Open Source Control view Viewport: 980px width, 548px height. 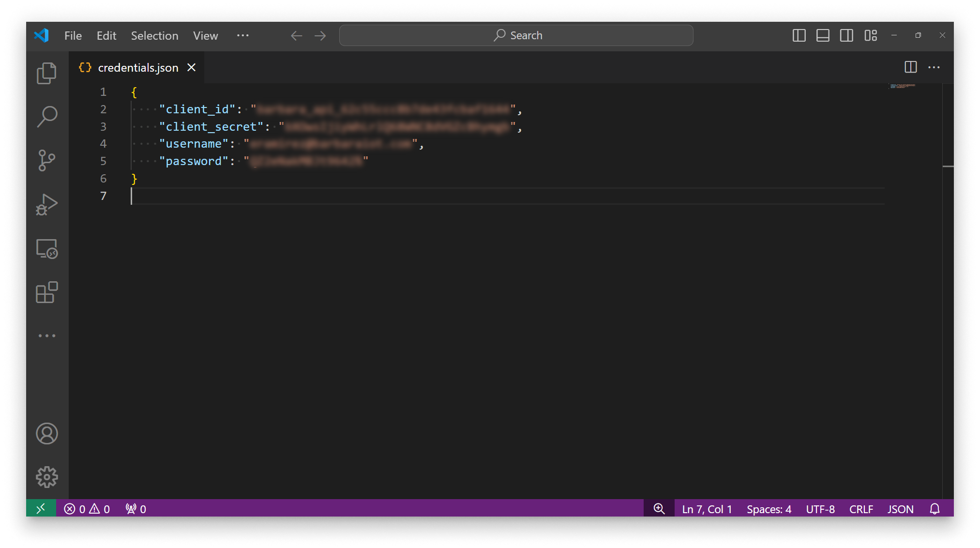point(46,160)
